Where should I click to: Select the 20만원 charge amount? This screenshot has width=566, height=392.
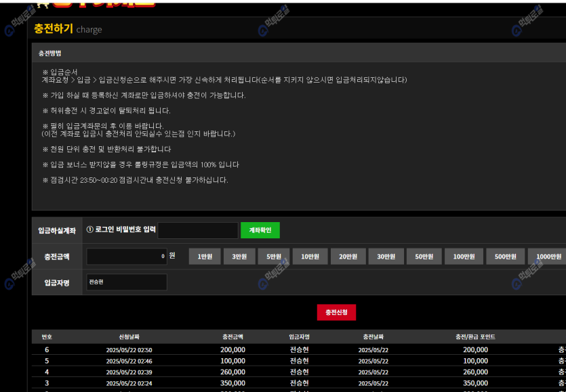tap(348, 257)
